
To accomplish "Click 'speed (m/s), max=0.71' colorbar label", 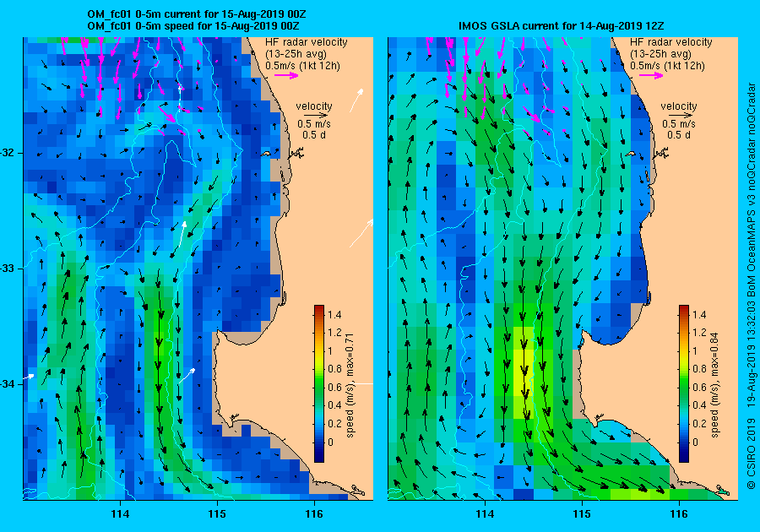I will (x=350, y=385).
